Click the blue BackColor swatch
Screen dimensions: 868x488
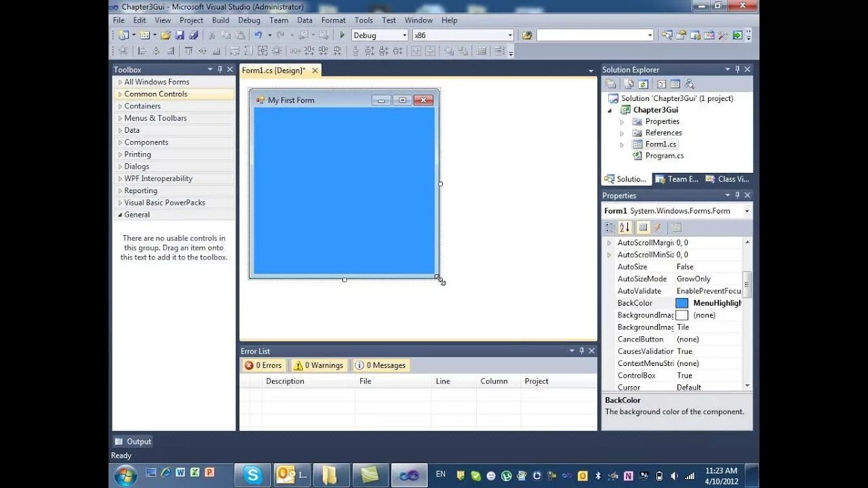[682, 303]
